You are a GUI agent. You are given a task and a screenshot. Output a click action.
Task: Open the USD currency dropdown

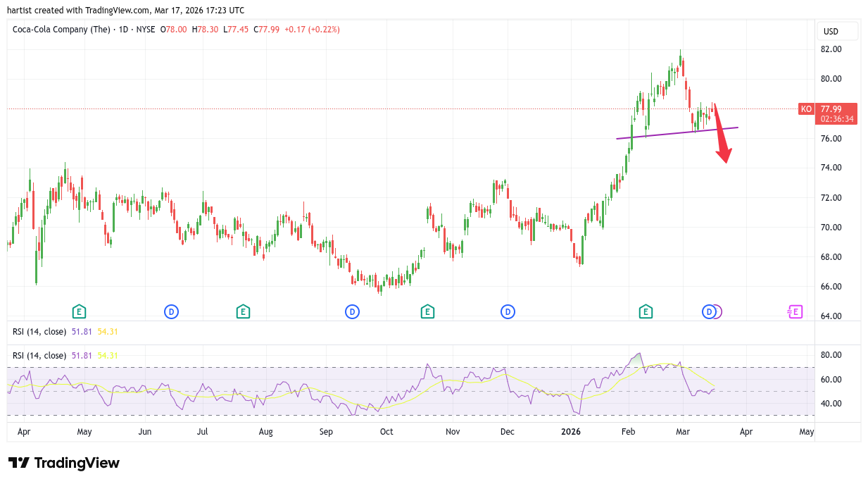836,31
